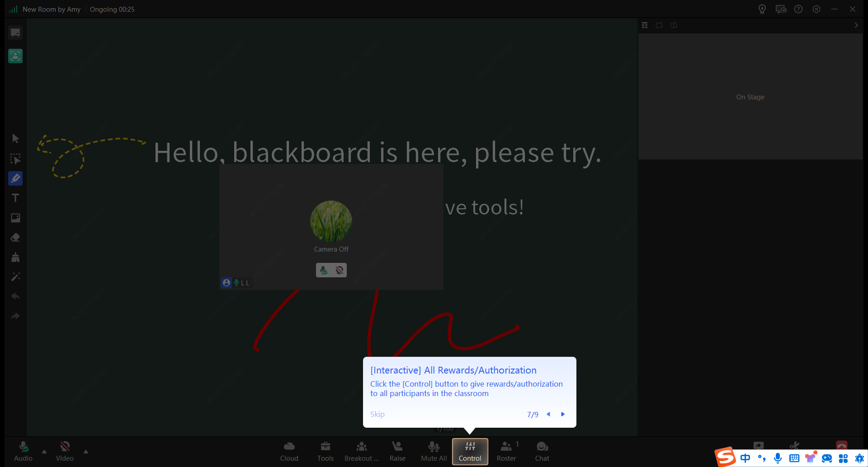Toggle LL's camera on video tile
The image size is (868, 467).
(339, 270)
